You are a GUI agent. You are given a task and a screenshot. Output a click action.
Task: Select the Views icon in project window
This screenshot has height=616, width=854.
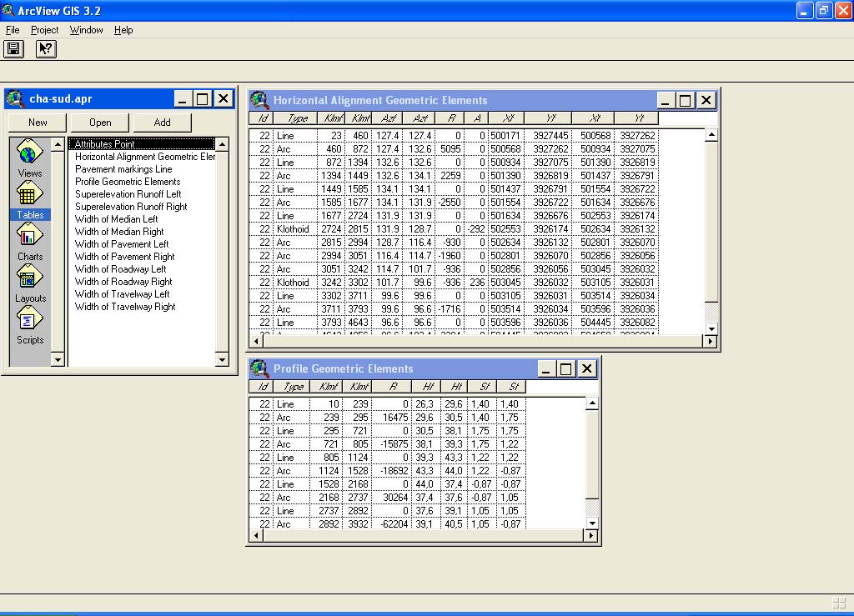29,152
